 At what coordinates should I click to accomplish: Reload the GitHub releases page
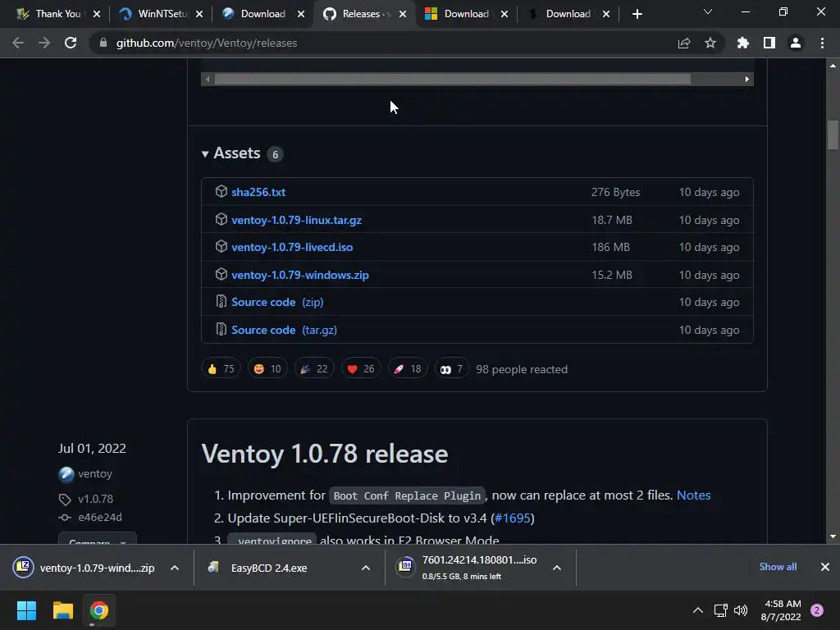[71, 43]
